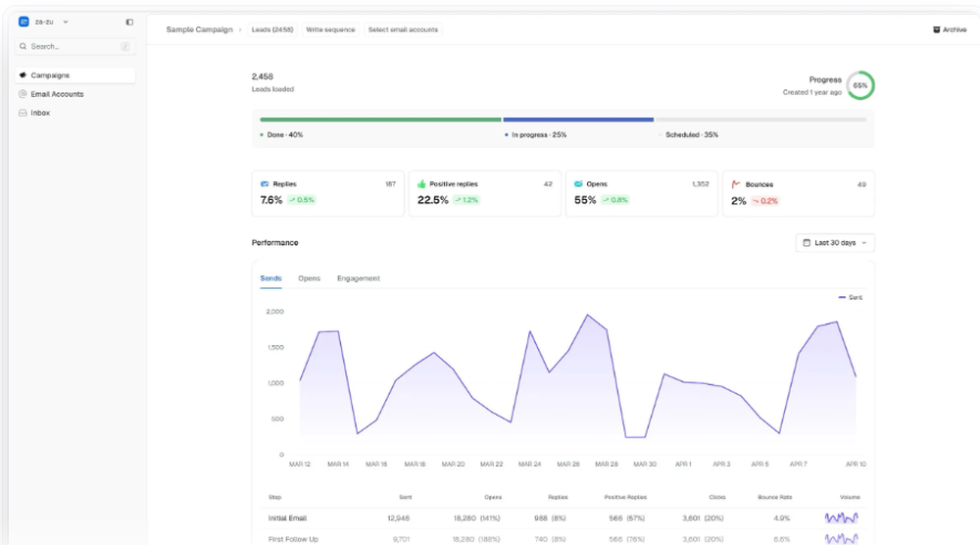Image resolution: width=980 pixels, height=545 pixels.
Task: Click First Follow Up volume sparkline
Action: tap(842, 538)
